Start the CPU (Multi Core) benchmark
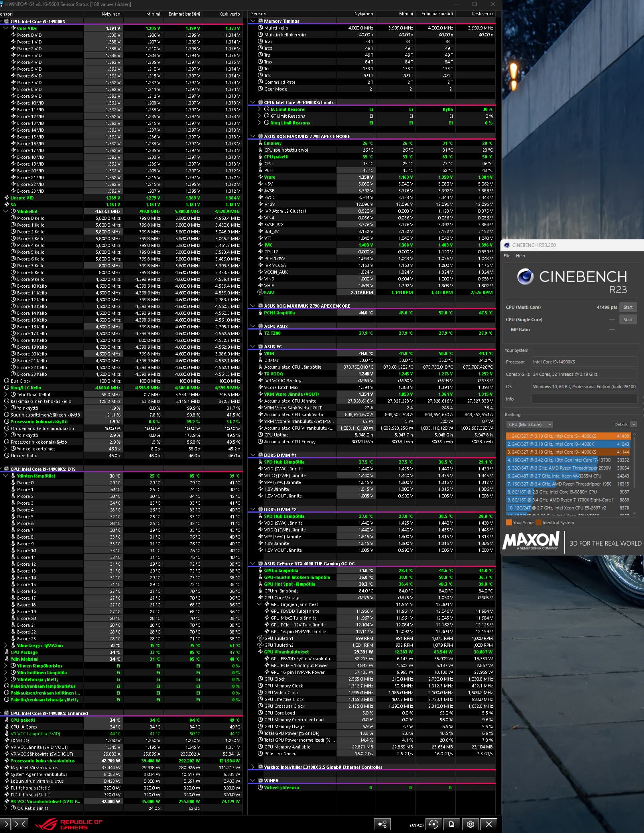 point(628,307)
